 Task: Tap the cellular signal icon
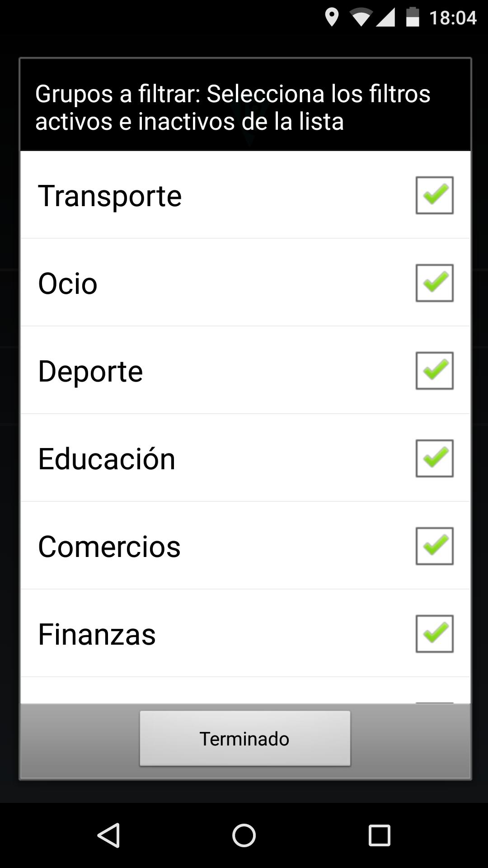(x=385, y=18)
